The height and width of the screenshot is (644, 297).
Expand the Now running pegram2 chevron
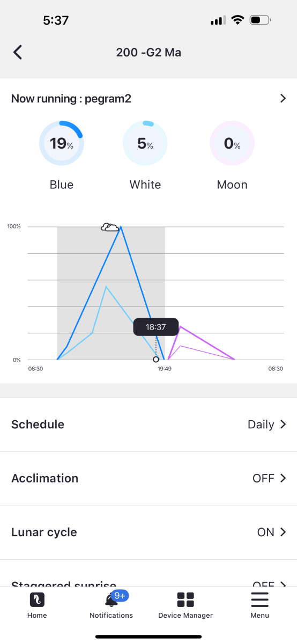point(283,98)
